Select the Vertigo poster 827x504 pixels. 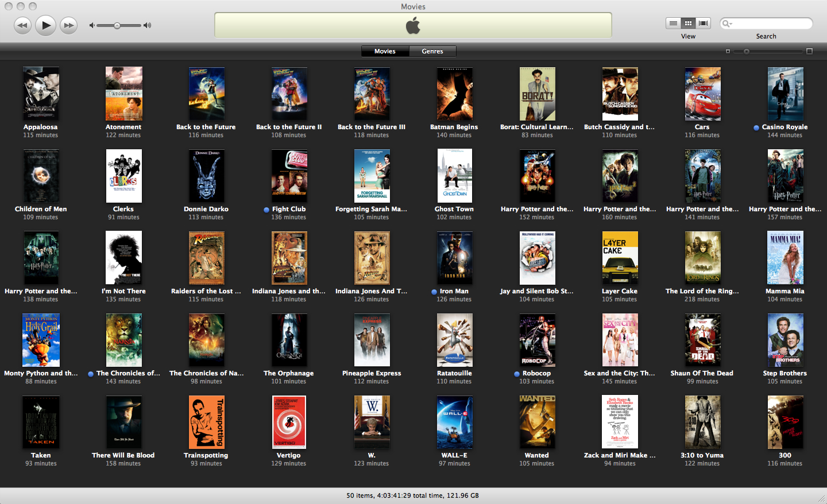point(289,422)
